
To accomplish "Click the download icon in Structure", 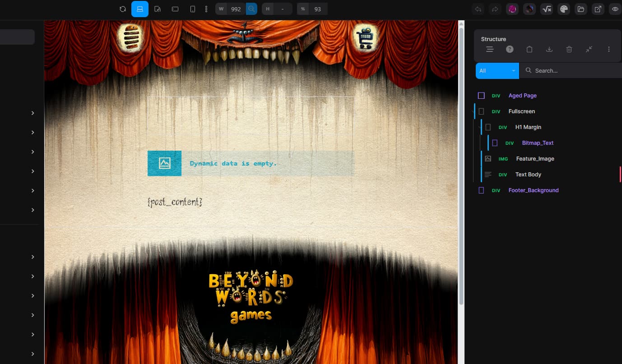I will [x=549, y=50].
